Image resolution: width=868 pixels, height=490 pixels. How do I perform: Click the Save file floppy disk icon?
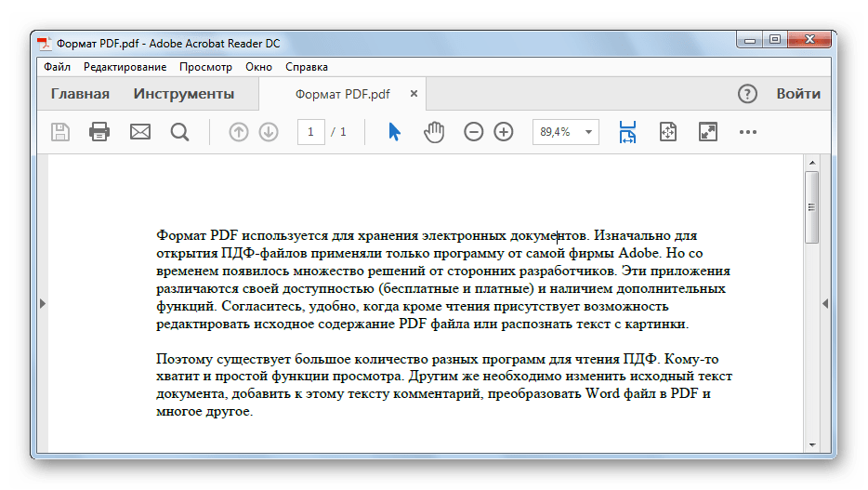60,132
